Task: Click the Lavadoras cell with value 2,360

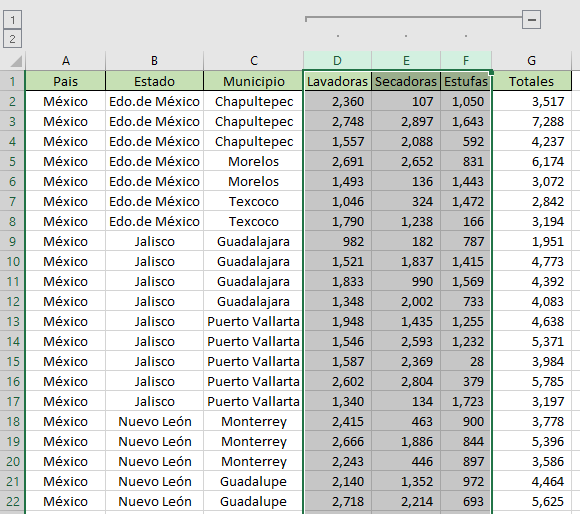Action: click(x=337, y=101)
